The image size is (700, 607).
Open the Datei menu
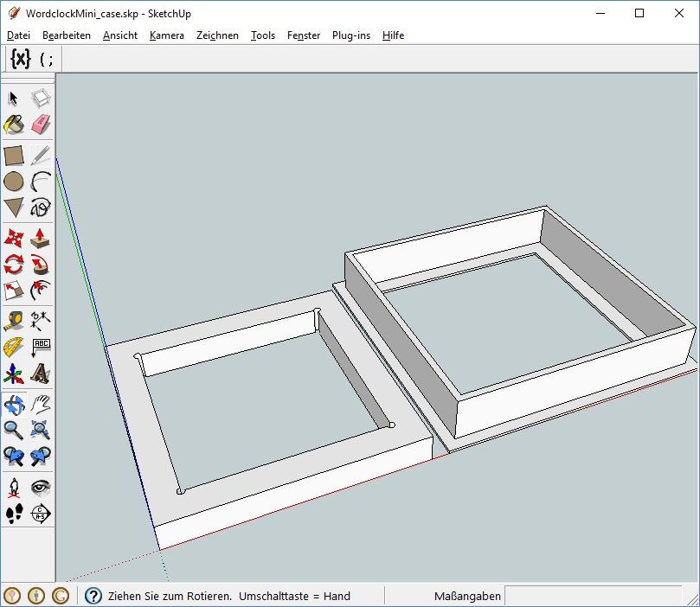tap(18, 35)
